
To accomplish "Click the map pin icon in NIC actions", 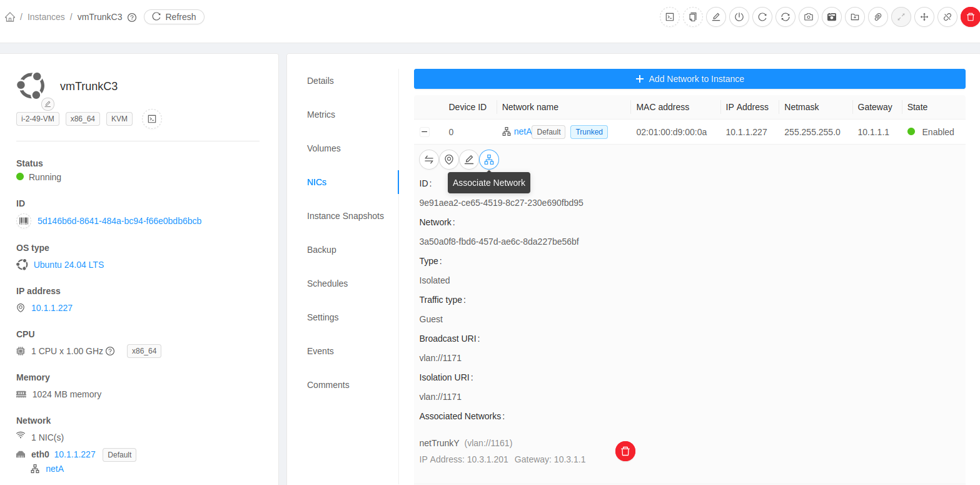I will [x=449, y=160].
